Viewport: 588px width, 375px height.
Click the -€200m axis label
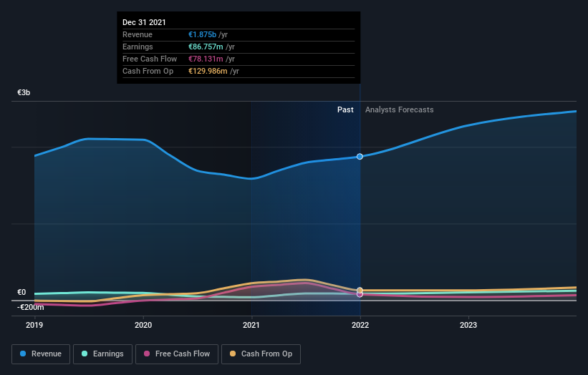point(30,307)
